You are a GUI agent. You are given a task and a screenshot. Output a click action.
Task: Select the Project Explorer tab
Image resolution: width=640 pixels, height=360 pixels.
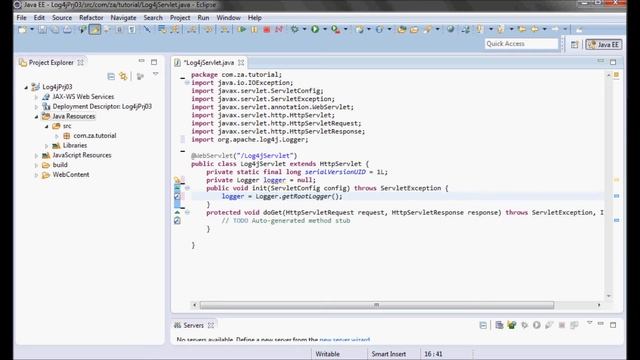pyautogui.click(x=51, y=62)
